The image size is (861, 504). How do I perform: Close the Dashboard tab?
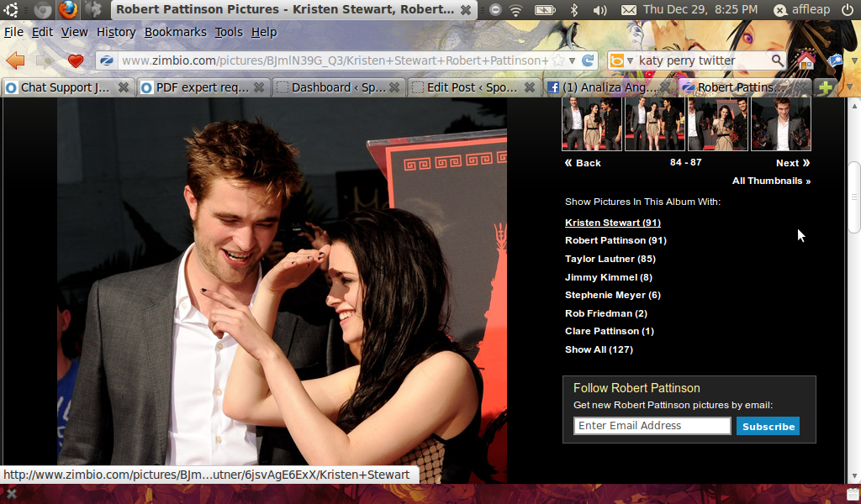point(394,87)
